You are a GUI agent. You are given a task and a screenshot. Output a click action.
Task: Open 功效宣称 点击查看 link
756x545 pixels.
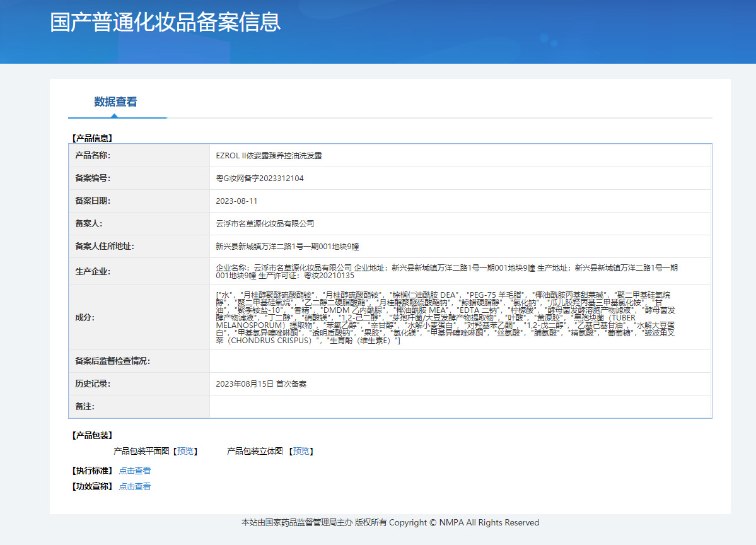point(135,486)
